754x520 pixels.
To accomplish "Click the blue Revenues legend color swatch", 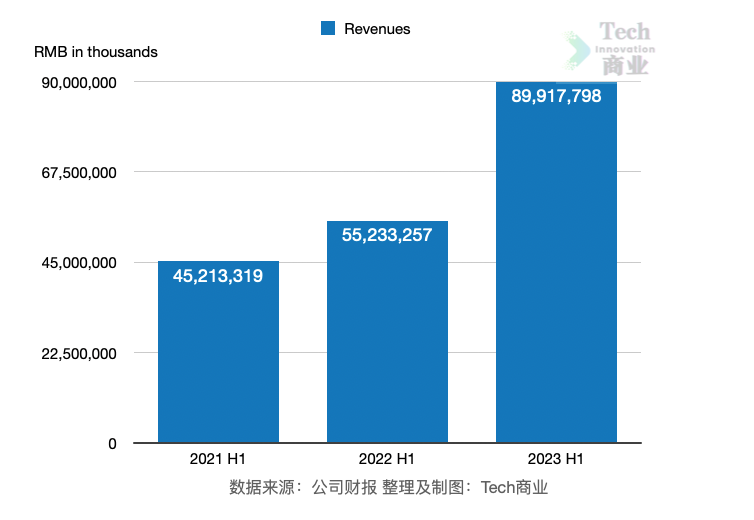I will (328, 29).
